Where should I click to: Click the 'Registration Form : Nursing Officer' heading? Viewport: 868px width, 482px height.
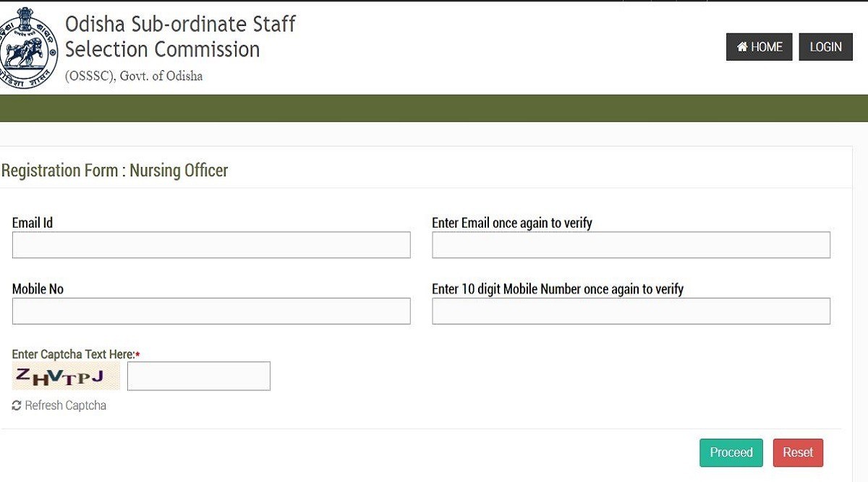coord(115,171)
